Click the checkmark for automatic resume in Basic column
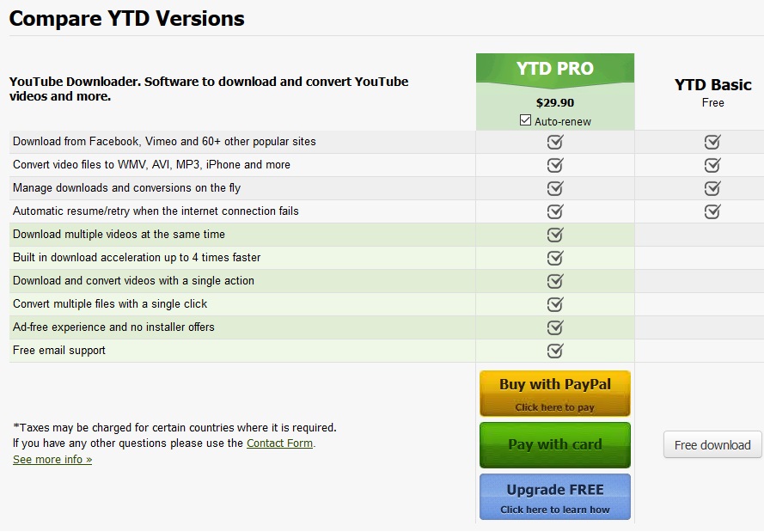The width and height of the screenshot is (764, 532). coord(712,211)
